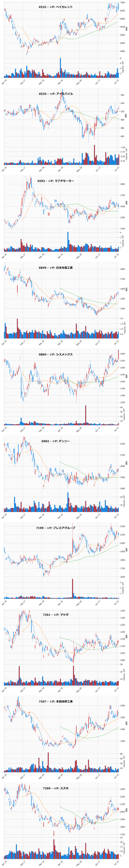Click the tallest volume spike in プレミアグループ chart
The height and width of the screenshot is (868, 129).
[73, 589]
